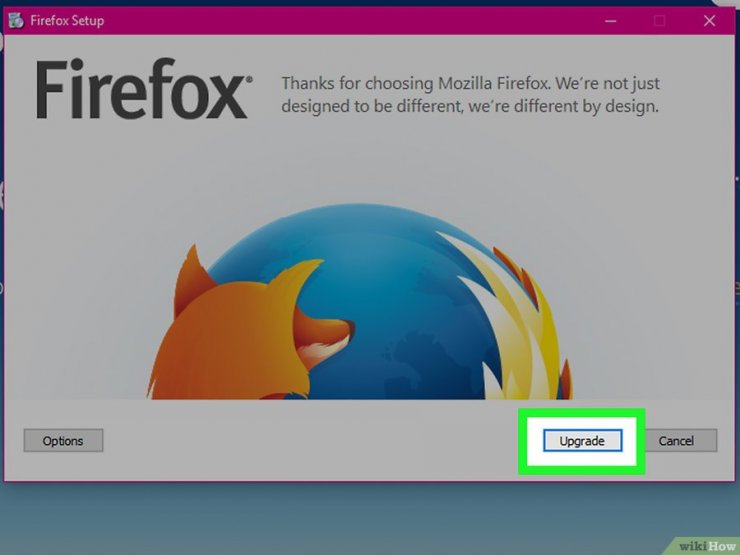
Task: Close the Firefox Setup window
Action: (x=709, y=21)
